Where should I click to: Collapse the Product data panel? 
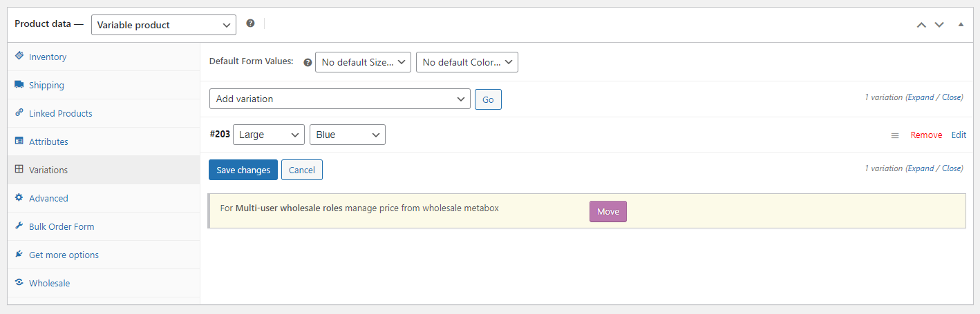[961, 25]
